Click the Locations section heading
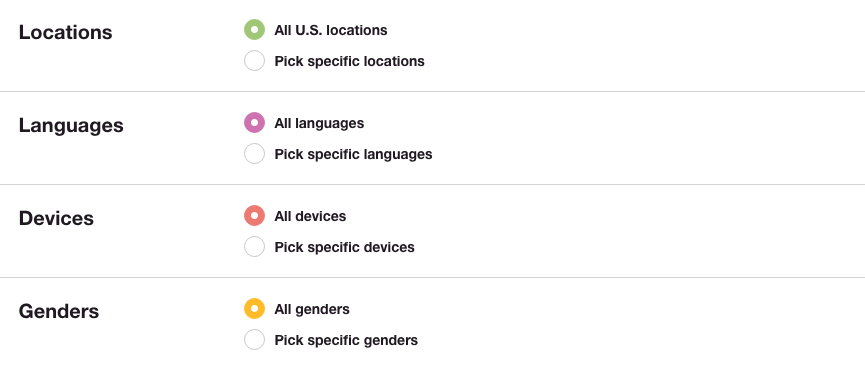 66,32
